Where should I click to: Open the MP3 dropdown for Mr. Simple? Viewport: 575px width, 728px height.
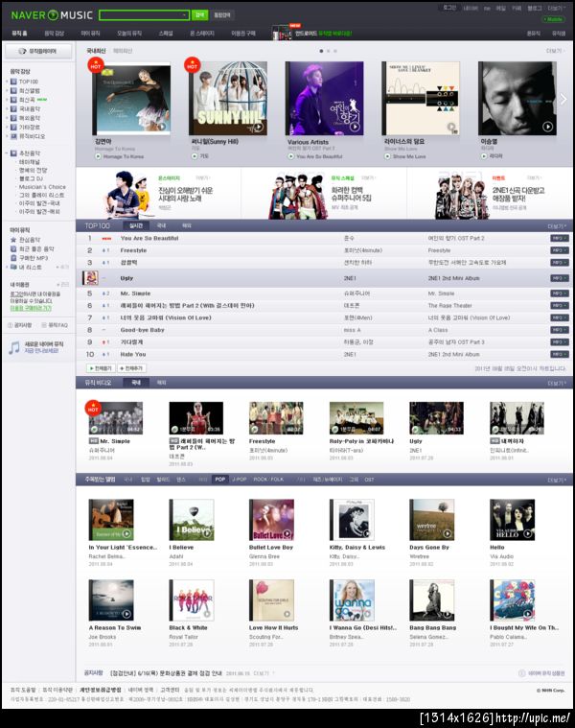pos(560,294)
